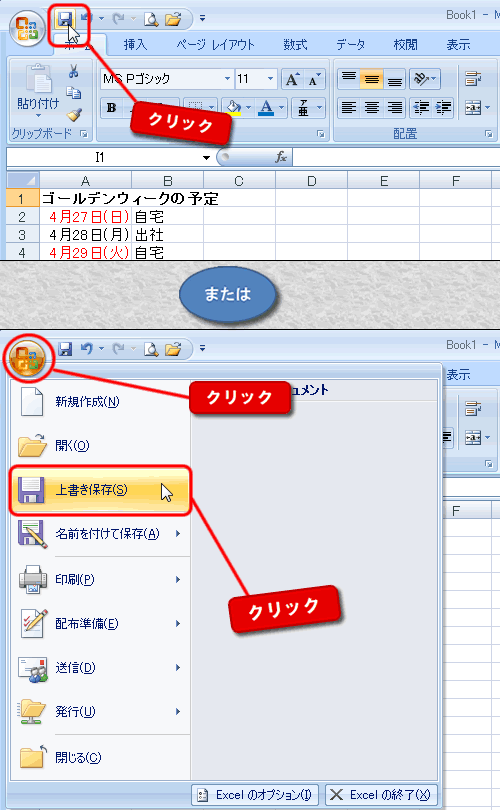Screen dimensions: 500x810
Task: Toggle the highlighted middle vertical alignment
Action: coord(371,79)
